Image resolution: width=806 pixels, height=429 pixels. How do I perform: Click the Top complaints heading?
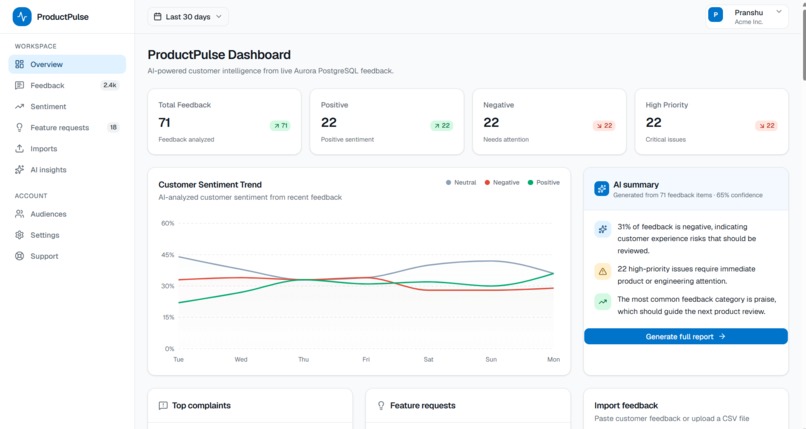click(x=202, y=405)
